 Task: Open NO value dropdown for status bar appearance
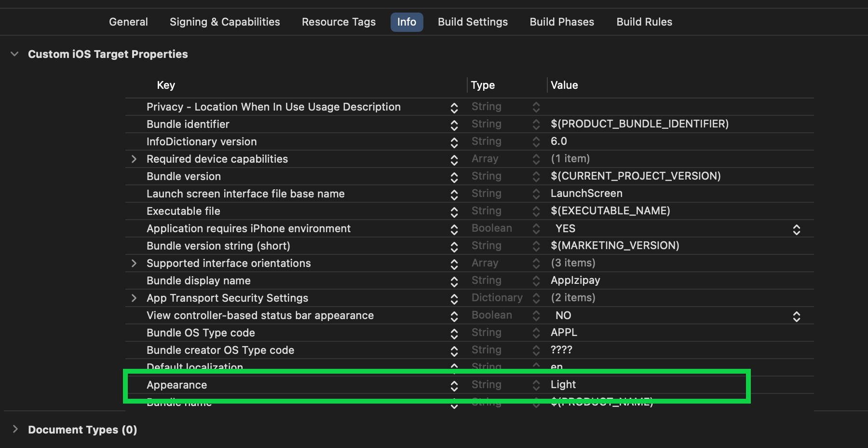[796, 316]
